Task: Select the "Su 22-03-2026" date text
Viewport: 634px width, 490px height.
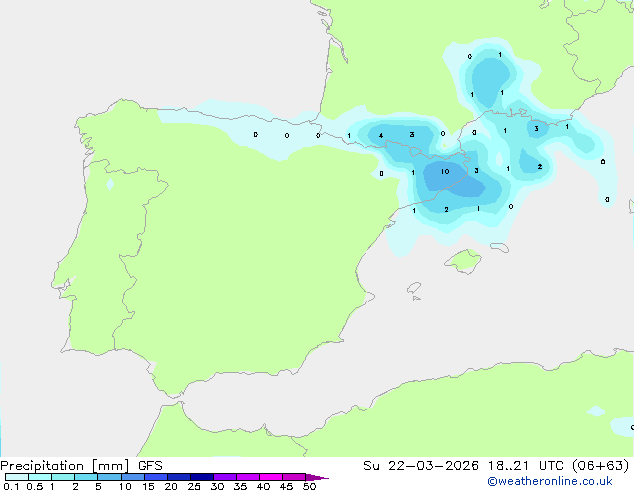Action: point(421,466)
